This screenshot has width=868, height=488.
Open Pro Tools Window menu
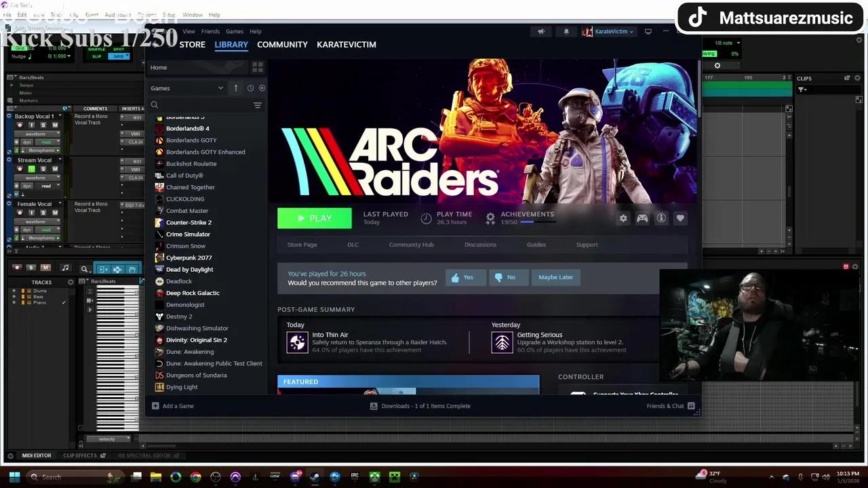pyautogui.click(x=193, y=14)
